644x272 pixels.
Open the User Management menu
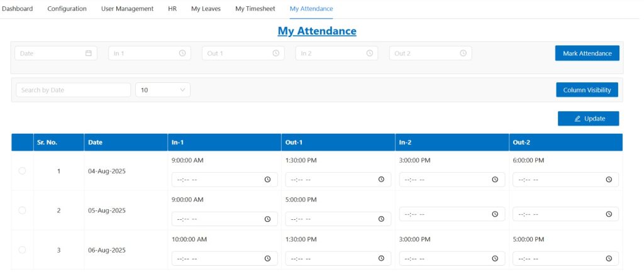click(127, 9)
